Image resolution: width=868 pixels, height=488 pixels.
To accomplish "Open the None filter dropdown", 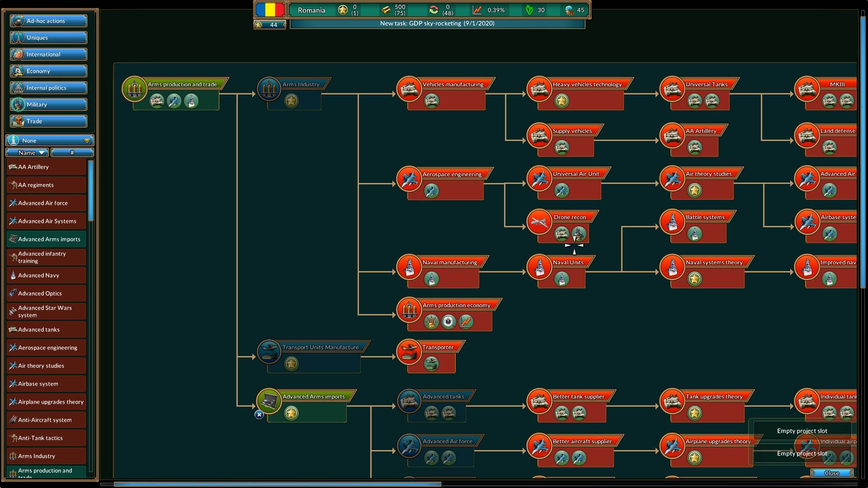I will (50, 141).
